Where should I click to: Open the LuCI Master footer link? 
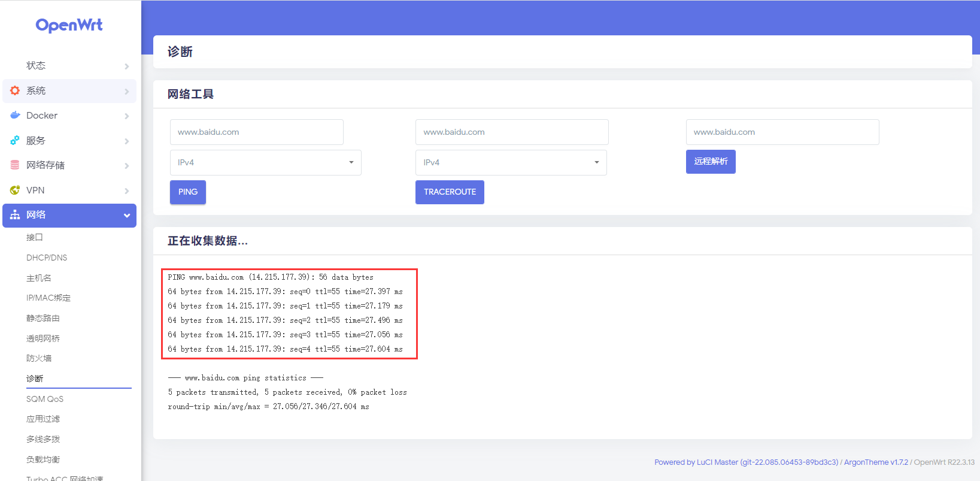tap(747, 462)
